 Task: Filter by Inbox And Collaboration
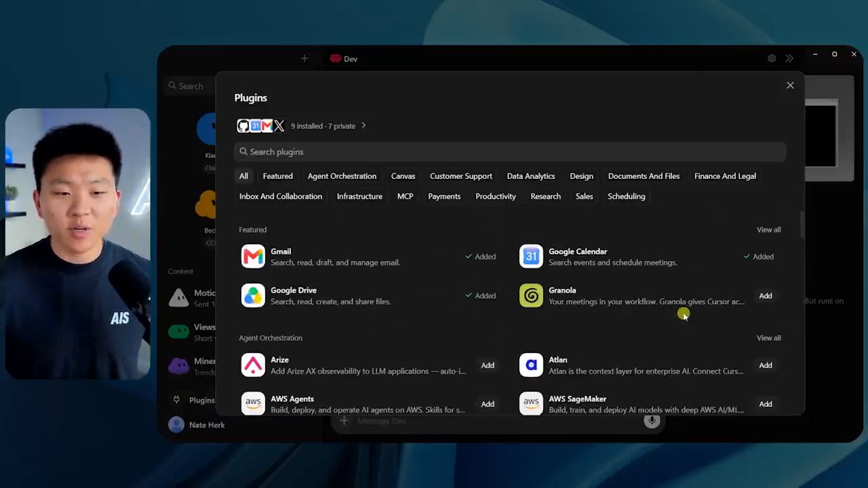pyautogui.click(x=281, y=197)
